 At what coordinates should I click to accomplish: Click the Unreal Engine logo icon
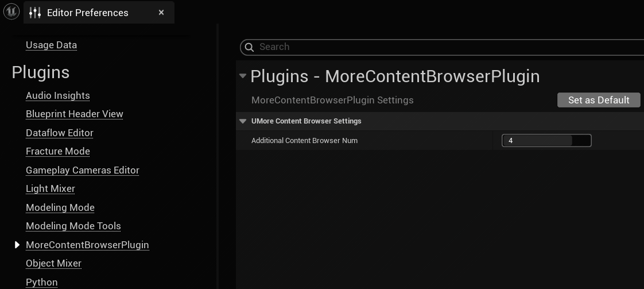(x=11, y=12)
